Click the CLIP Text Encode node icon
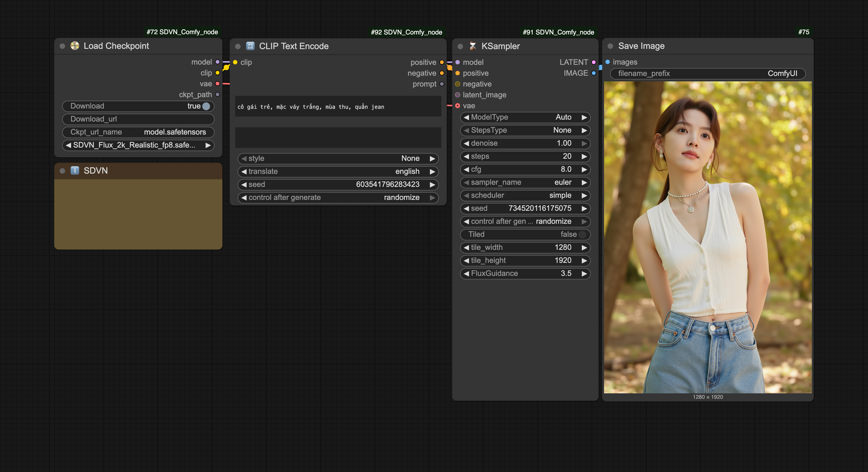The height and width of the screenshot is (472, 868). [x=250, y=46]
